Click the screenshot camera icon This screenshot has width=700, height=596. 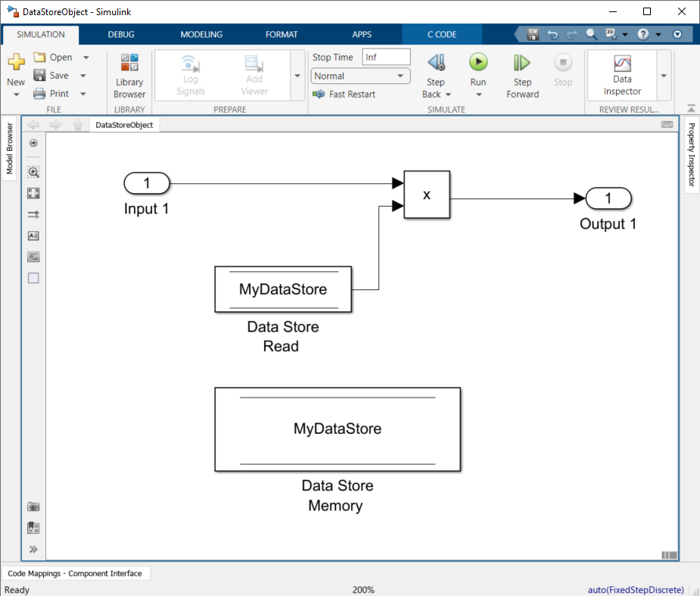(33, 507)
